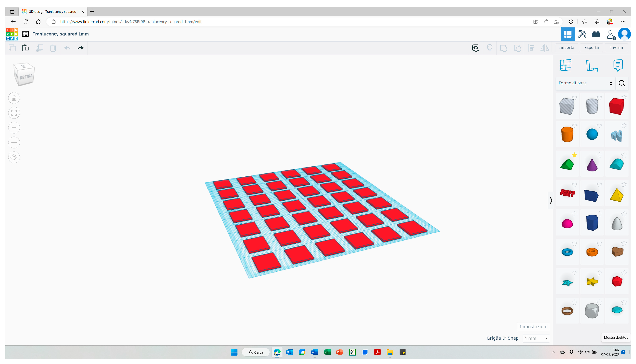Toggle favorite star on red Box shape
The height and width of the screenshot is (364, 636).
(624, 97)
